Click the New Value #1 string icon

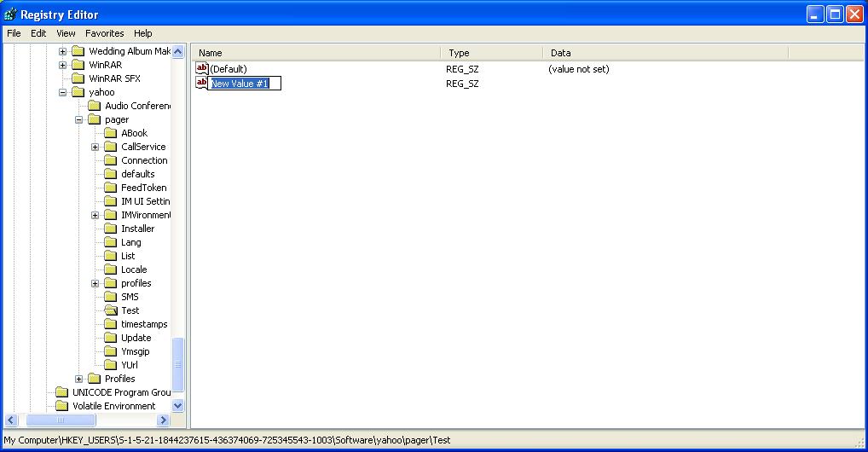(x=201, y=83)
